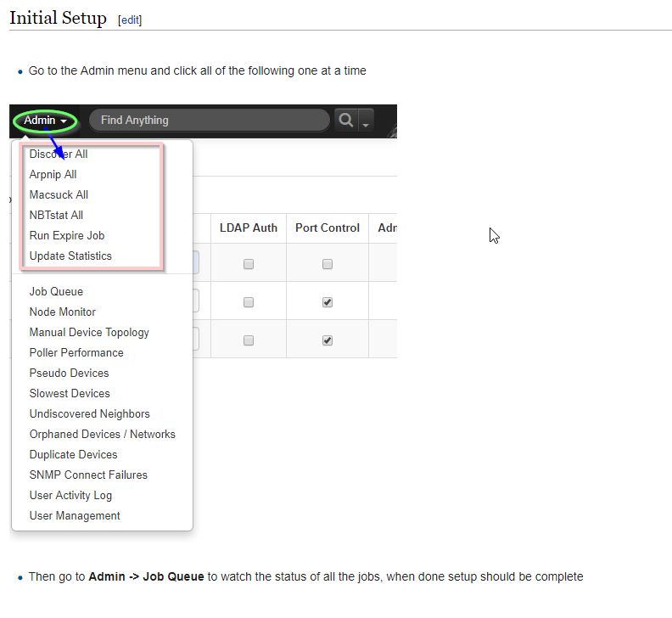Uncheck third row Port Control checkbox
This screenshot has width=672, height=618.
click(328, 340)
